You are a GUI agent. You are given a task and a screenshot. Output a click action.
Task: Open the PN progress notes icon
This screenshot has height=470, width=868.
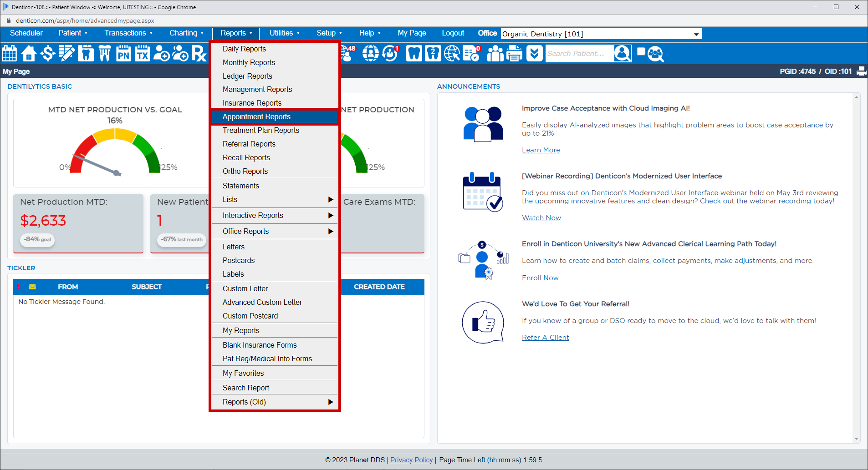coord(123,53)
